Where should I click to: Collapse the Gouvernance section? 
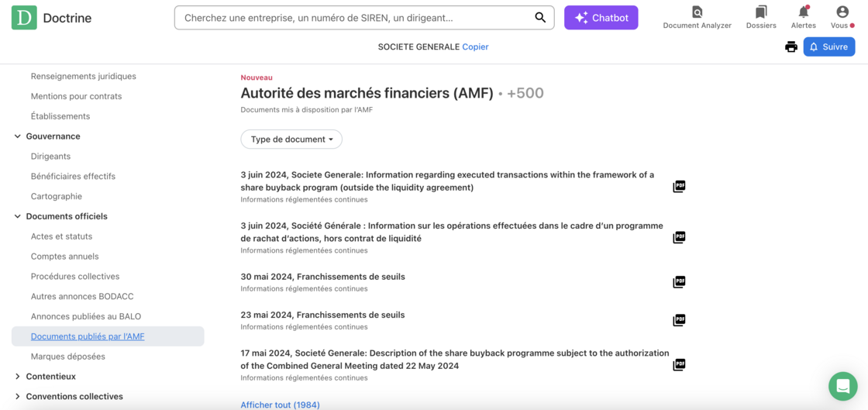[x=18, y=136]
